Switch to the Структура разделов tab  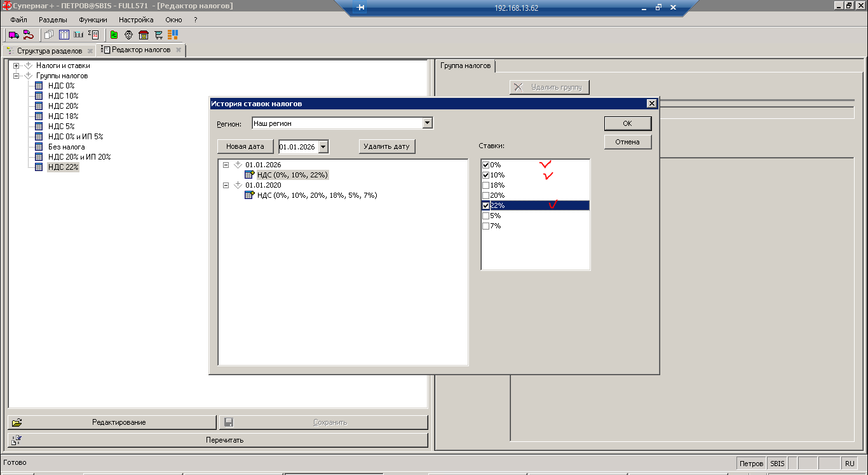49,50
